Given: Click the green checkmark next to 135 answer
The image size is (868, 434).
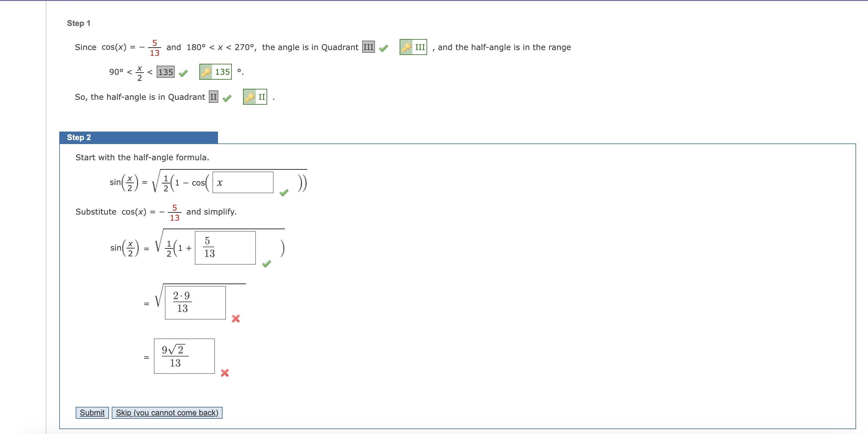Looking at the screenshot, I should pyautogui.click(x=183, y=73).
